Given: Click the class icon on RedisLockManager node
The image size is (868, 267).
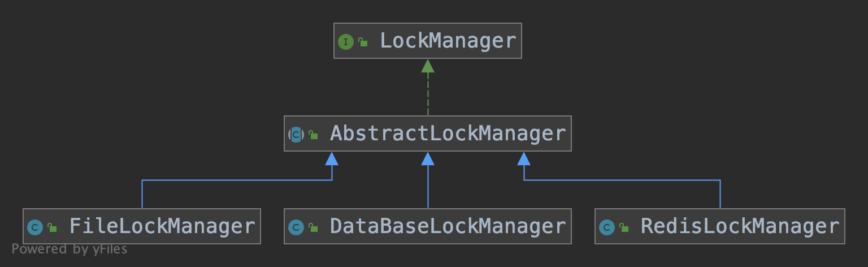Looking at the screenshot, I should (606, 227).
